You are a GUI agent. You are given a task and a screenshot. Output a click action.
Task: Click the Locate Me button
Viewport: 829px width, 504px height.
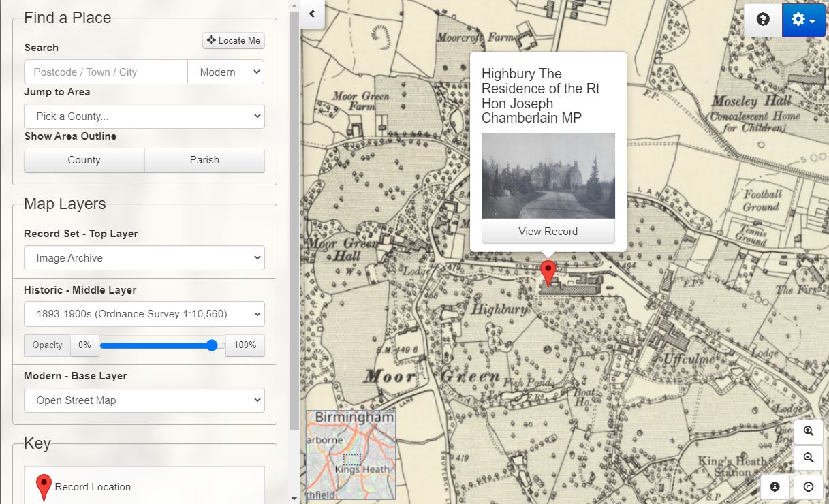pos(234,41)
